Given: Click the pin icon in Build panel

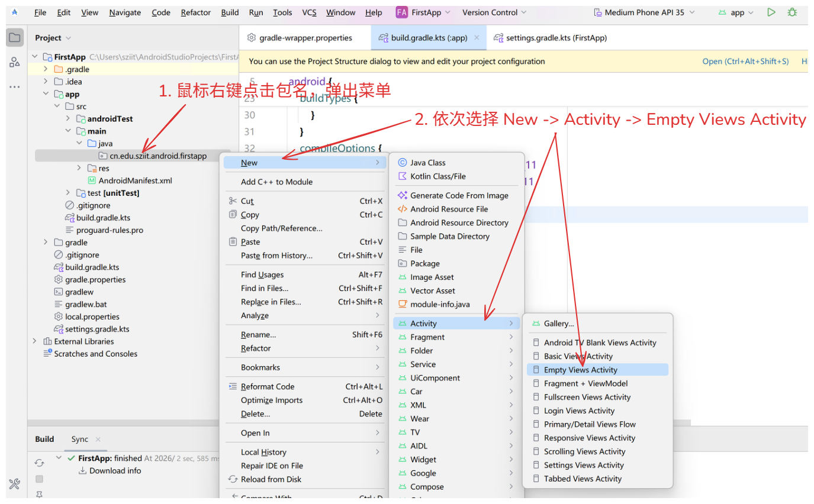Looking at the screenshot, I should [39, 493].
